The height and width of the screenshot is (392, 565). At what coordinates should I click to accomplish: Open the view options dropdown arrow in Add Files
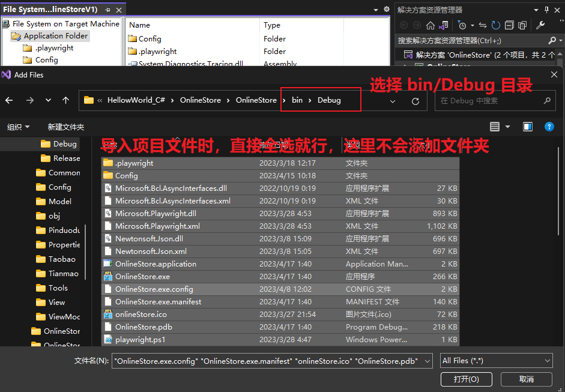tap(507, 127)
